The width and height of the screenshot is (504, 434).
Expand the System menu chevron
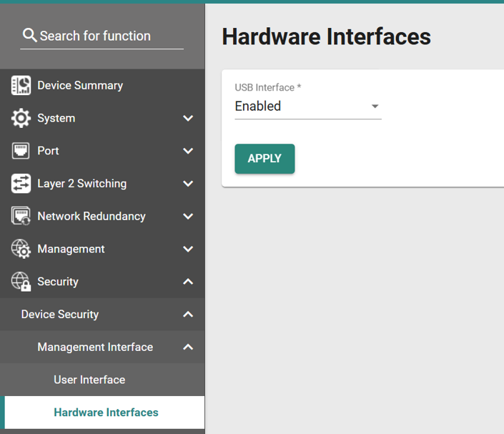point(188,118)
